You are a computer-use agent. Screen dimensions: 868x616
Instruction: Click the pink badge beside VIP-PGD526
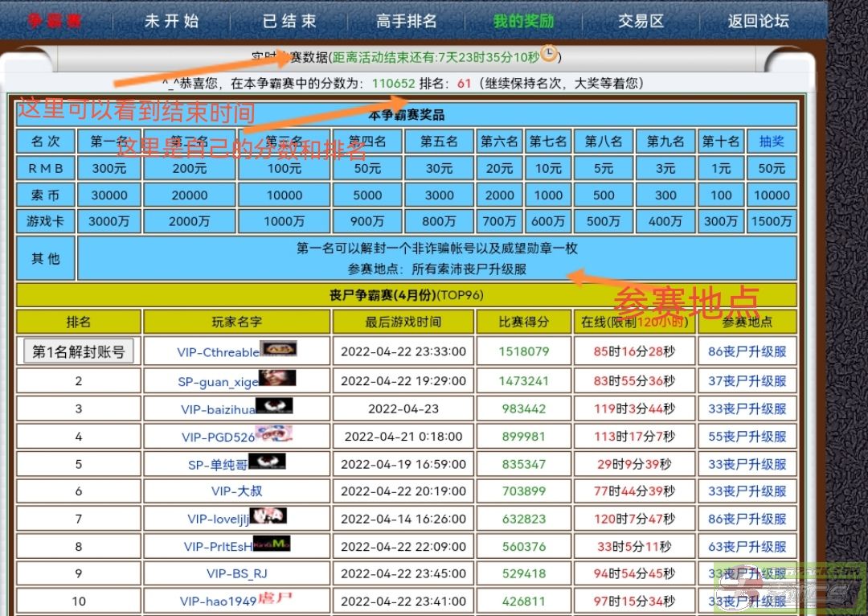click(273, 435)
